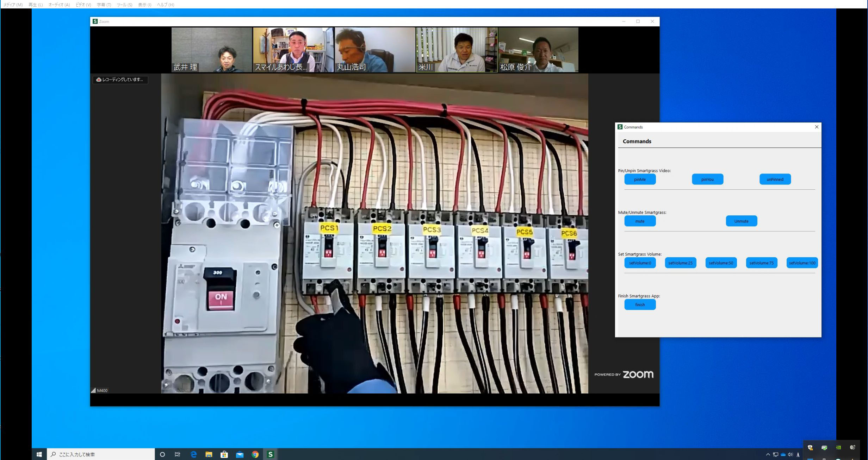868x460 pixels.
Task: Minimize the Zoom window
Action: (x=624, y=21)
